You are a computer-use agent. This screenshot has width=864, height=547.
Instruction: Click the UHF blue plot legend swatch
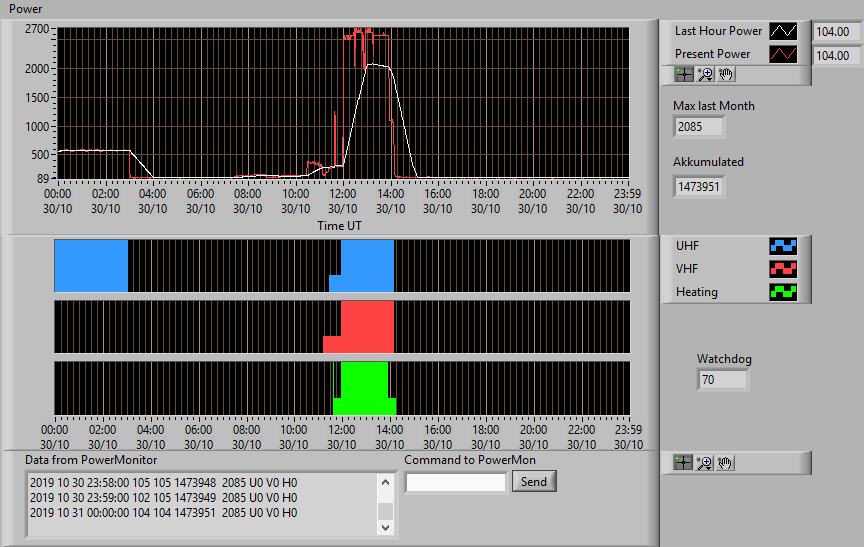point(783,246)
